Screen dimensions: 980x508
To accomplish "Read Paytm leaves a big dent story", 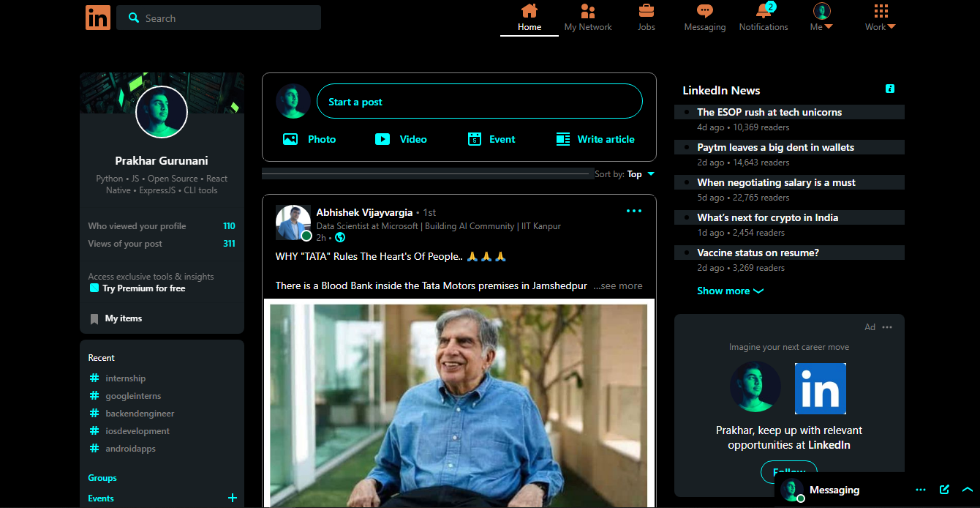I will pos(775,147).
